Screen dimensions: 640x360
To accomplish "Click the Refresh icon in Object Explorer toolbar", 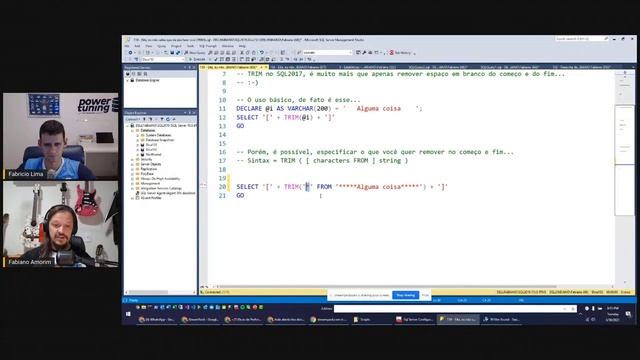I will pos(168,119).
